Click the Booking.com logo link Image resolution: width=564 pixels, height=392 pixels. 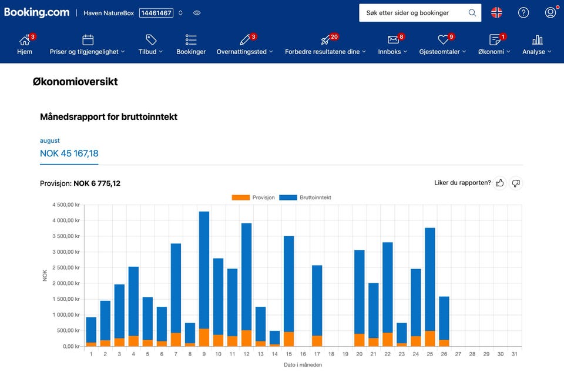tap(36, 12)
